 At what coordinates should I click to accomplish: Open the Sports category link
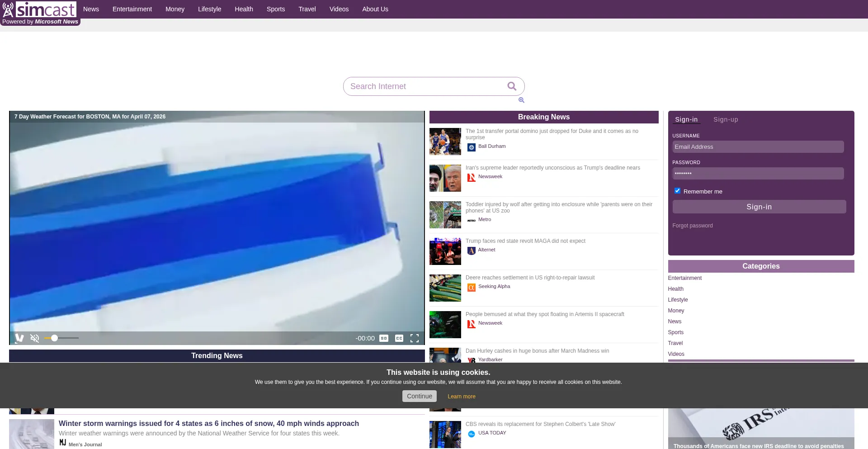tap(676, 332)
